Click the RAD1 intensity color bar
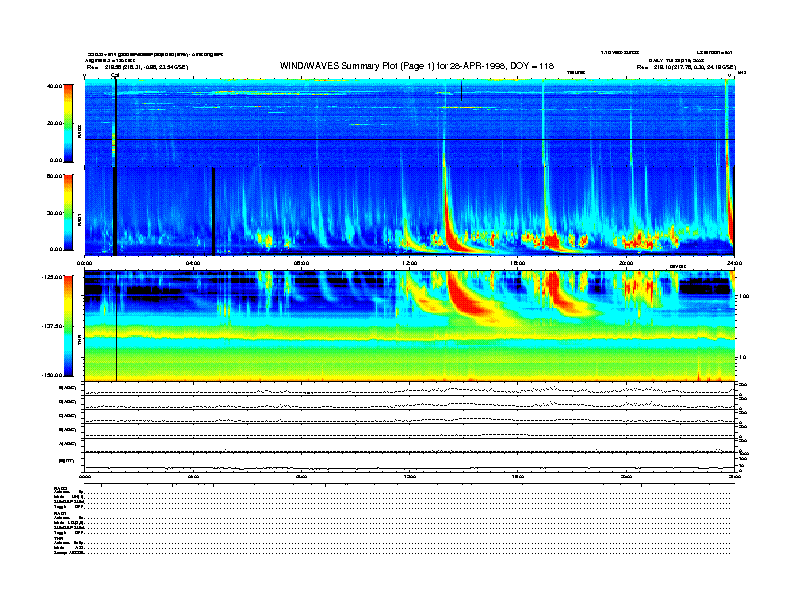 (68, 212)
